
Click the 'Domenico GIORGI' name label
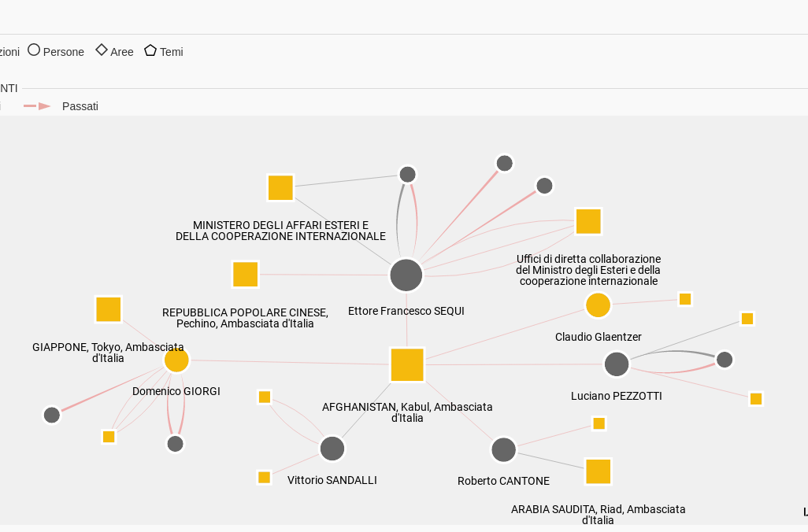click(x=176, y=391)
